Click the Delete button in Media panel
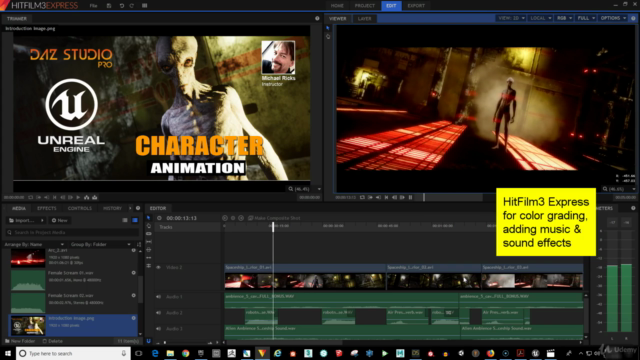 tap(53, 341)
